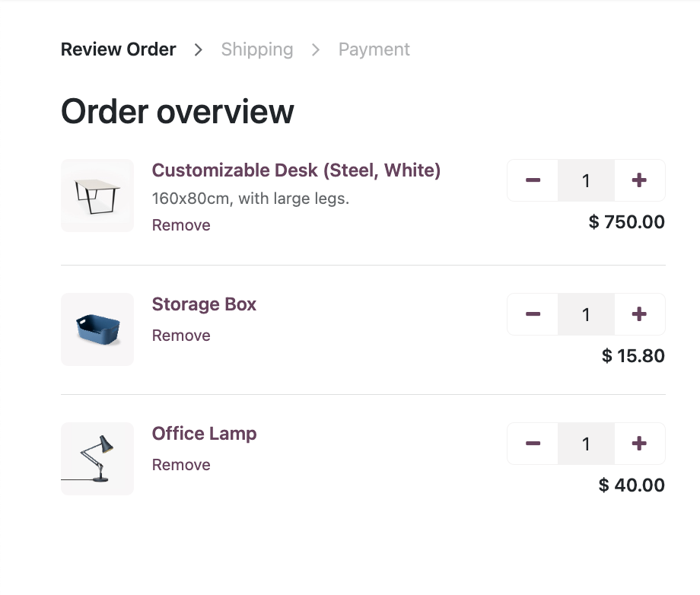Viewport: 700px width, 595px height.
Task: Remove the Storage Box from order
Action: pyautogui.click(x=181, y=336)
